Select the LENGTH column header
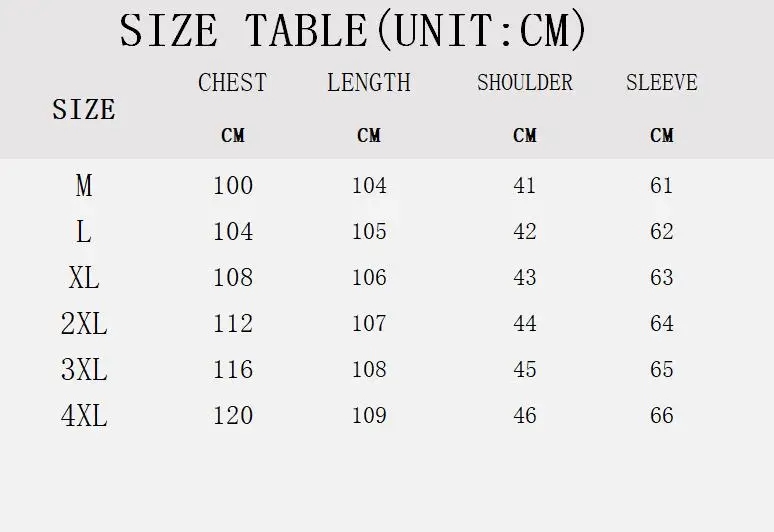 [369, 82]
